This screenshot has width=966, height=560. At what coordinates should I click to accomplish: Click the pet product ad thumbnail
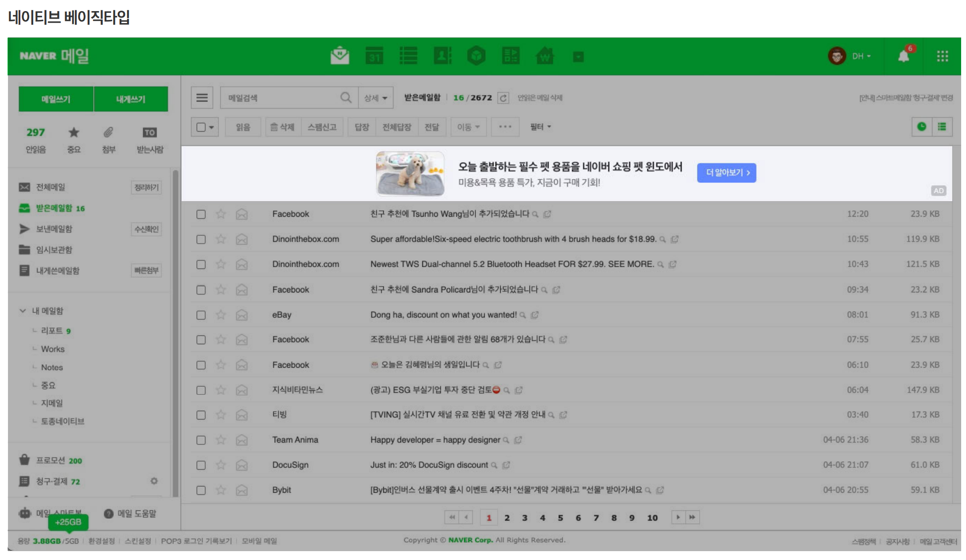tap(410, 174)
